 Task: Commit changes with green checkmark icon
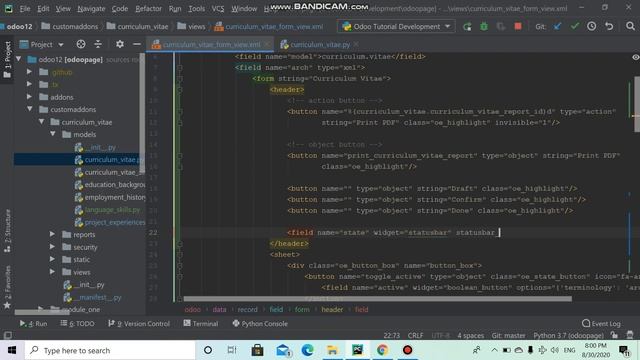pos(575,27)
